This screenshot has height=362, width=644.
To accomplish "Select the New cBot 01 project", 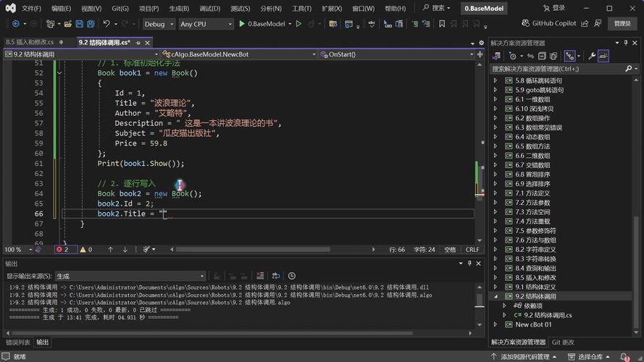I will (x=533, y=324).
